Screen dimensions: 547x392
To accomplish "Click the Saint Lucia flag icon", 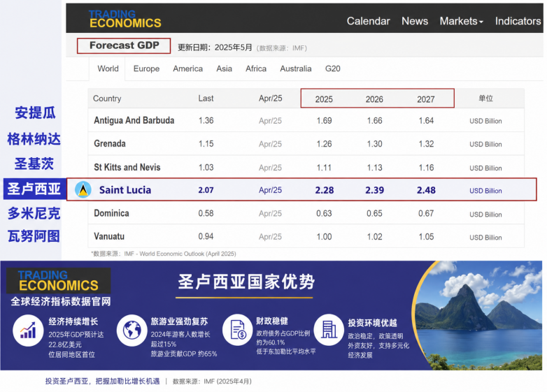I will pyautogui.click(x=83, y=190).
